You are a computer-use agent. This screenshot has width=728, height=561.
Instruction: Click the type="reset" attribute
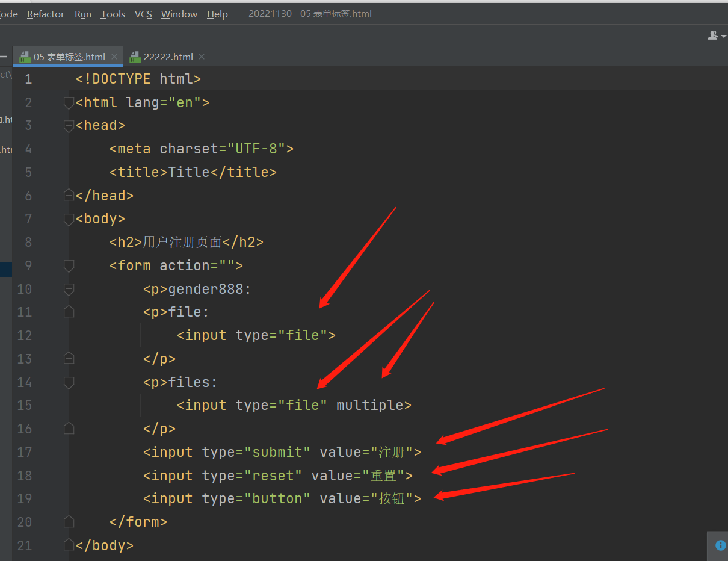pos(252,476)
